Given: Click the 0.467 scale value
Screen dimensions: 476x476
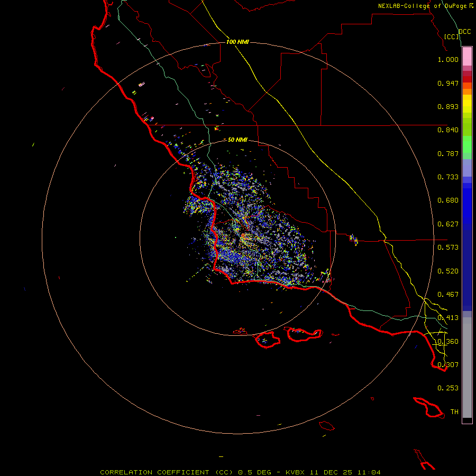Looking at the screenshot, I should tap(448, 295).
